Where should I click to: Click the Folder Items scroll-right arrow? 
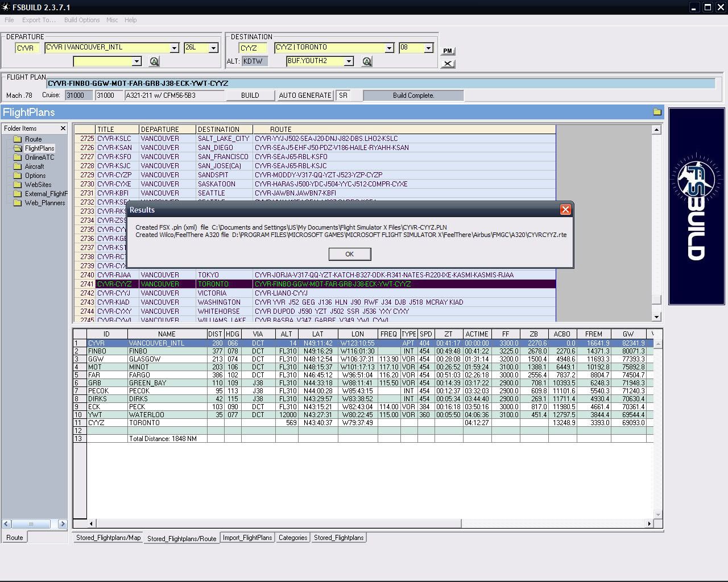tap(63, 524)
